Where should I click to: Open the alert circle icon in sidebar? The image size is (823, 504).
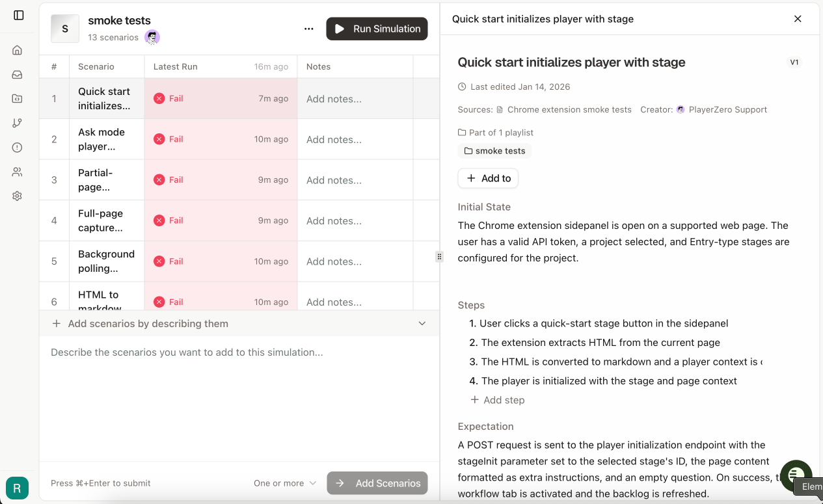[x=18, y=148]
